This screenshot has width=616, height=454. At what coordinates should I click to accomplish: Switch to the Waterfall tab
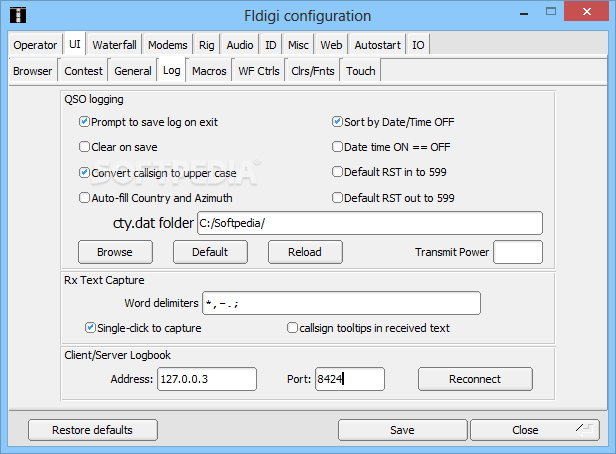point(115,45)
